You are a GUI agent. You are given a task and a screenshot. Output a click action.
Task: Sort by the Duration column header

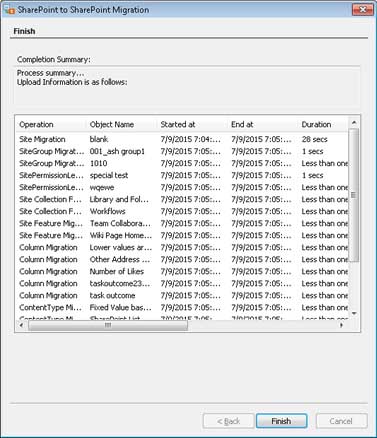[x=316, y=125]
